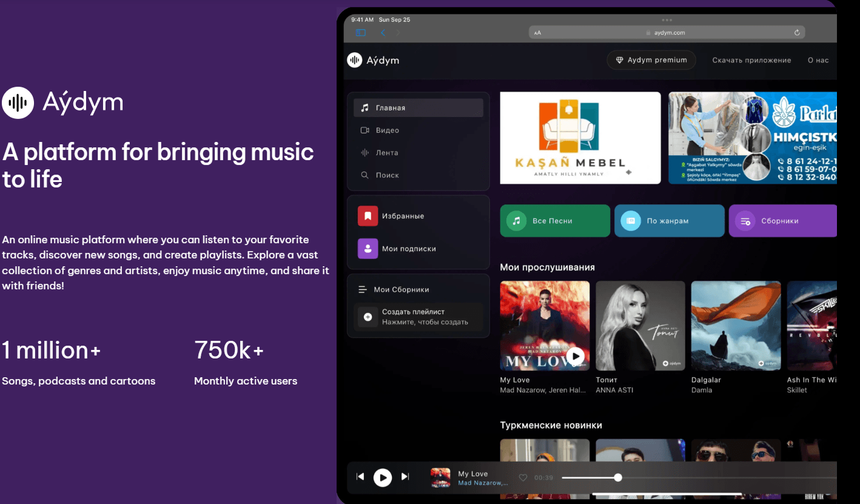Open the green Все Песни tile
The height and width of the screenshot is (504, 860).
(555, 221)
